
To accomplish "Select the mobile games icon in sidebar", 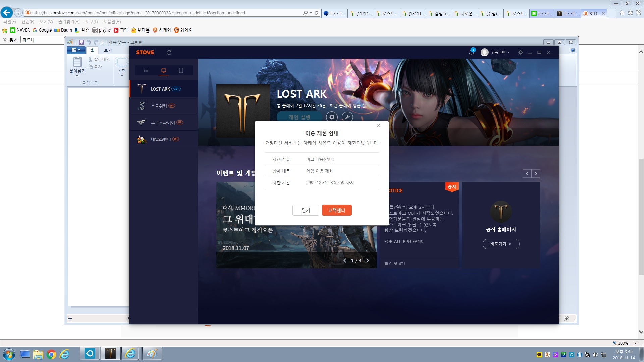I will point(181,70).
